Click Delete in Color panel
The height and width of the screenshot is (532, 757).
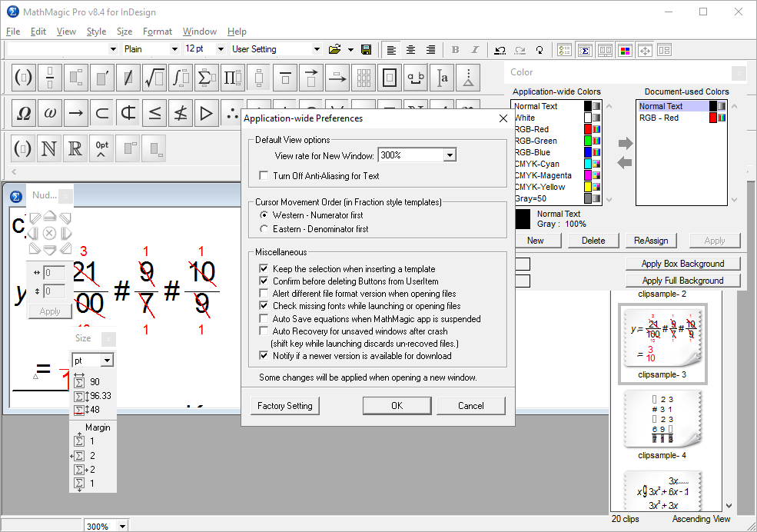[593, 241]
